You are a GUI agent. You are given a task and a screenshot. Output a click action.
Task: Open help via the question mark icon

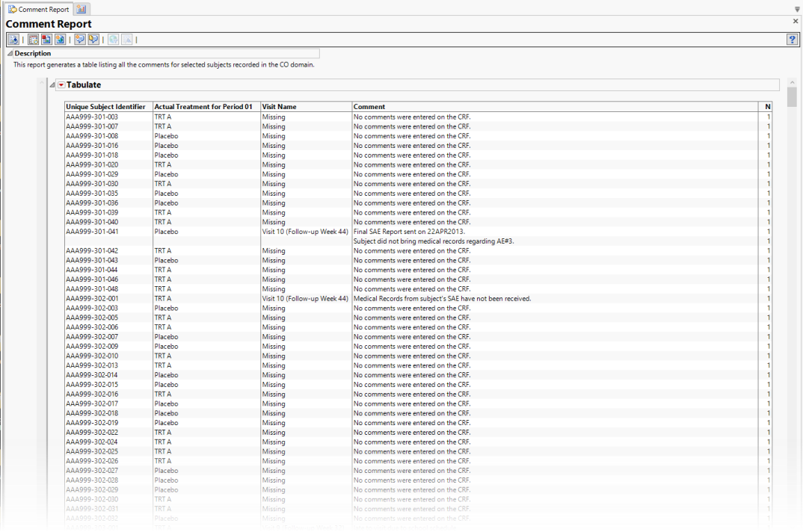(792, 40)
